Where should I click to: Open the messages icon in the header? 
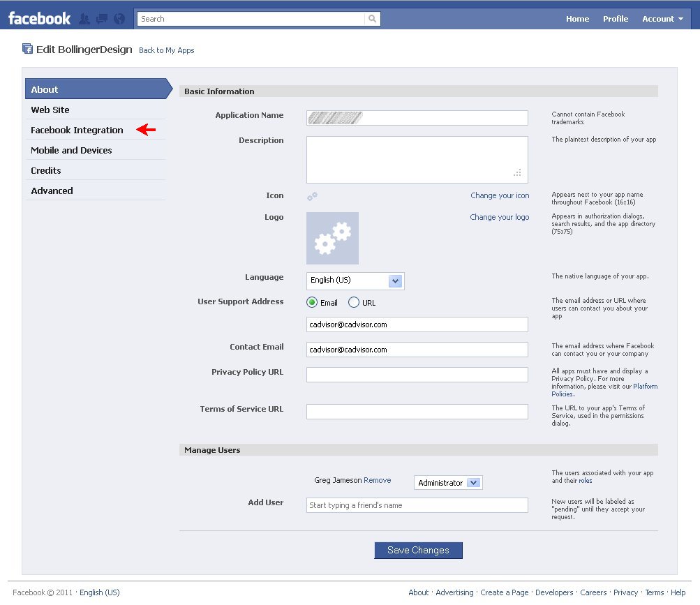[x=100, y=19]
